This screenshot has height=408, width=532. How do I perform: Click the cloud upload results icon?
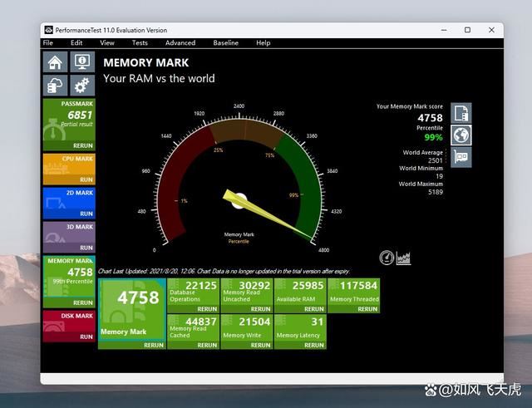coord(55,85)
